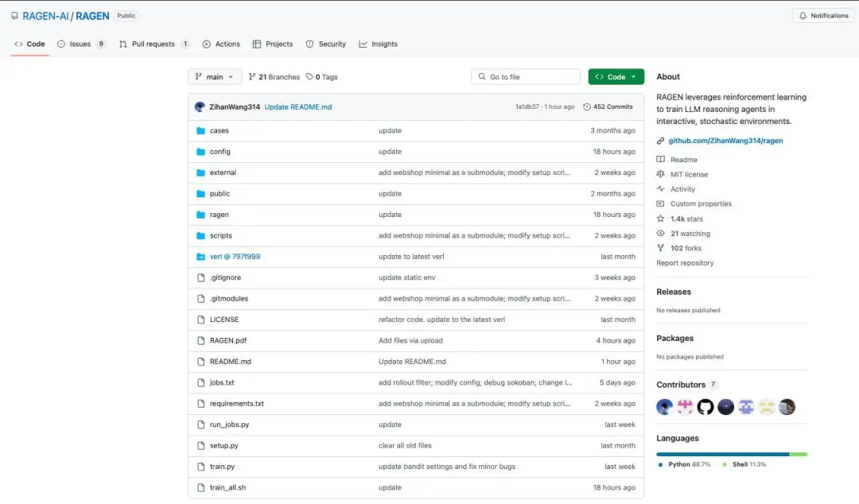Click the Report repository link

(685, 263)
